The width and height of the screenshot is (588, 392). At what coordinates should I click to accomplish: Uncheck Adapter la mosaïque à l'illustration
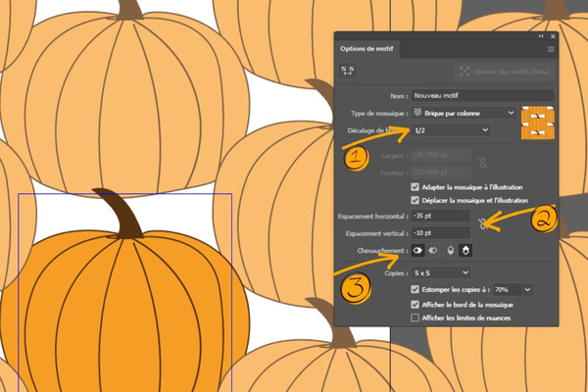(415, 187)
